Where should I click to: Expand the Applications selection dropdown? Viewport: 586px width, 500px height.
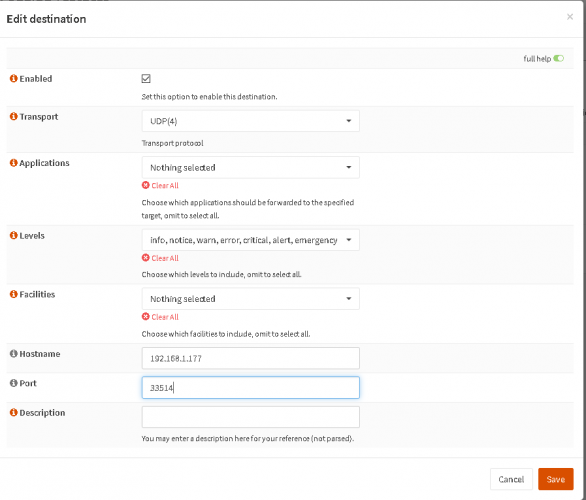[250, 167]
